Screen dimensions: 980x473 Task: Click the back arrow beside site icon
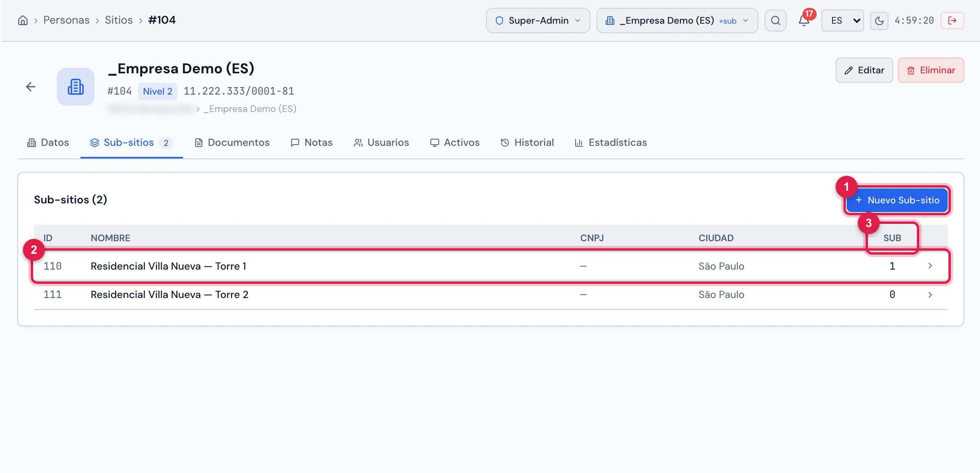tap(31, 87)
